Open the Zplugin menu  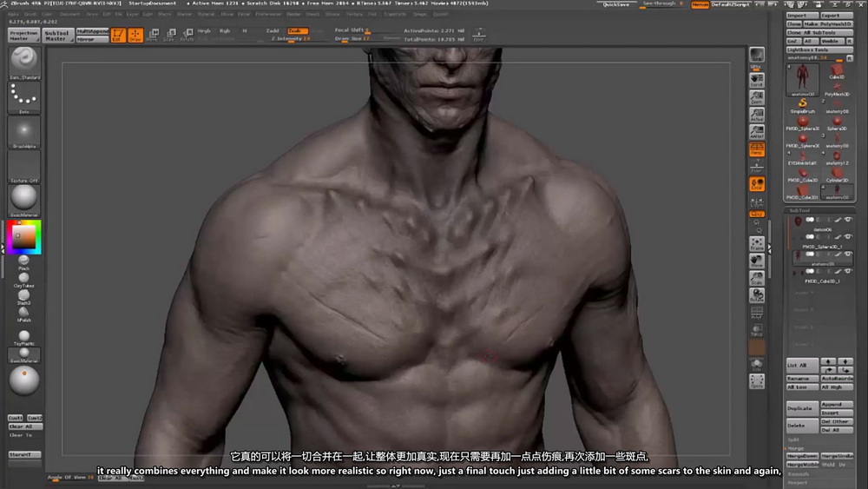click(420, 15)
